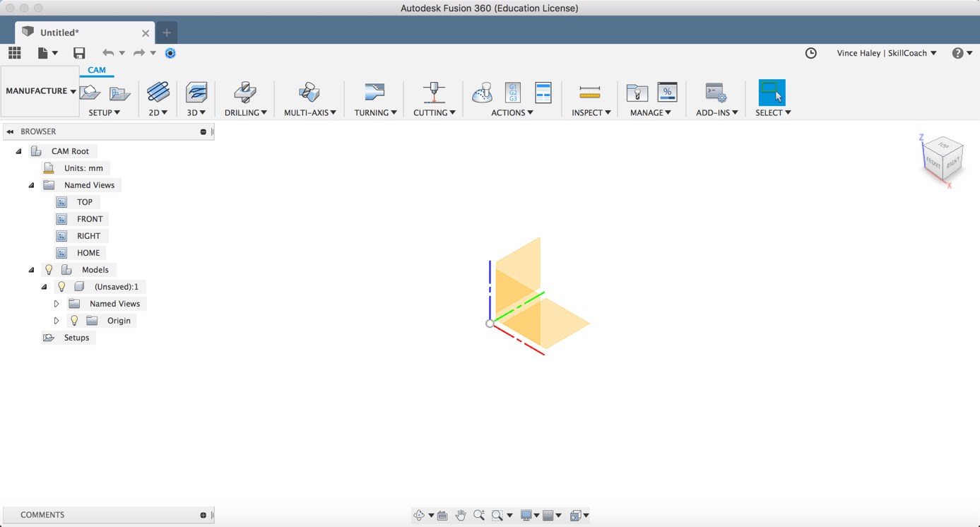Click the Post Process G-code icon
The height and width of the screenshot is (527, 980).
click(513, 93)
